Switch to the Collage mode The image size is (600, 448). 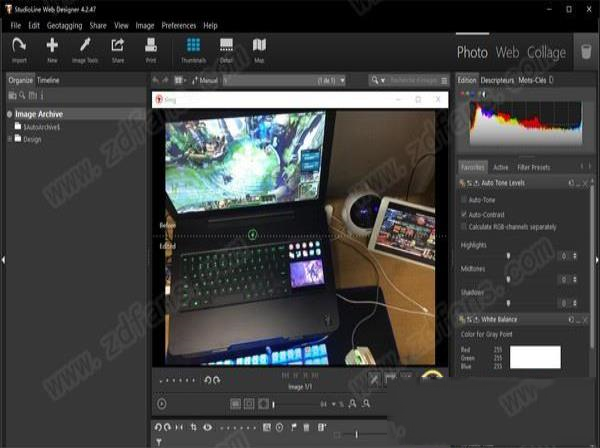tap(546, 51)
